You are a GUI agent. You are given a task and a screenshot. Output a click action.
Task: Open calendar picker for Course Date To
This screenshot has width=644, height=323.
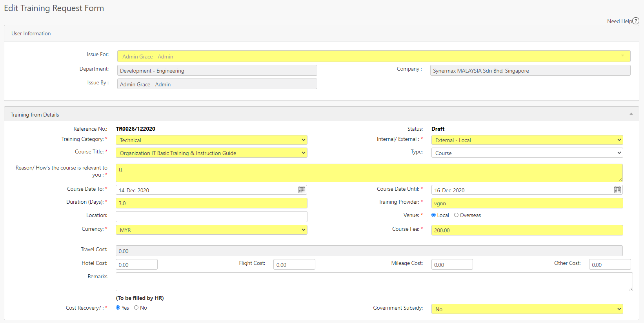tap(302, 190)
